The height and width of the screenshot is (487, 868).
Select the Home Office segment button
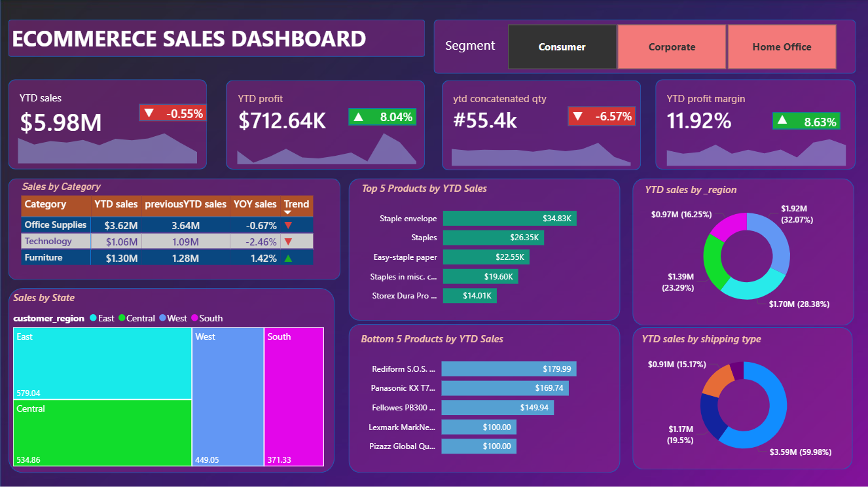coord(782,46)
